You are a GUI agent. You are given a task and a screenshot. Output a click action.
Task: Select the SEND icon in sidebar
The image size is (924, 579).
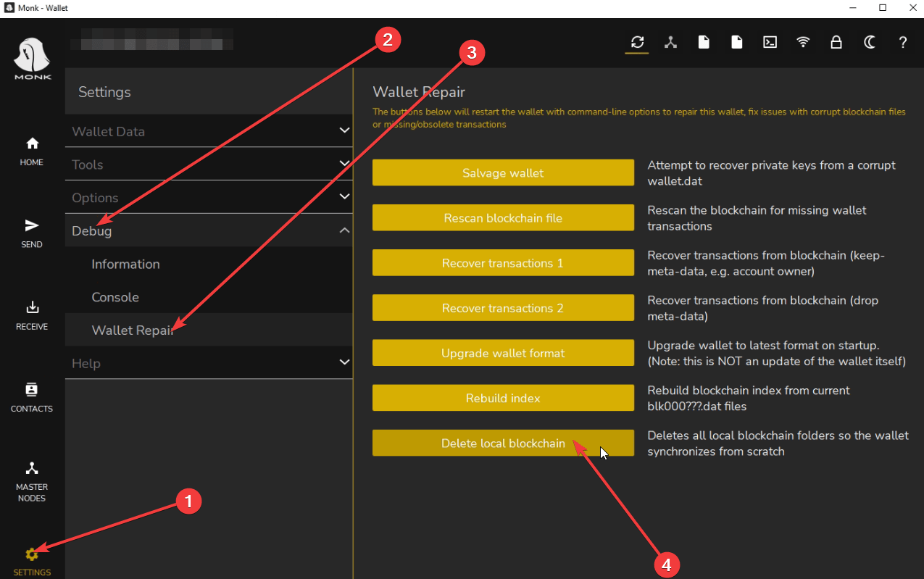(x=31, y=232)
